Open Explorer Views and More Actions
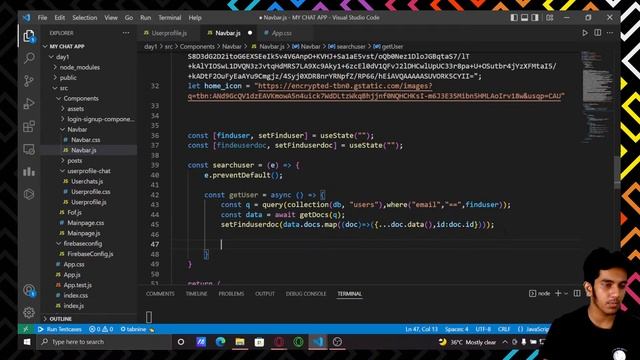The height and width of the screenshot is (360, 640). tap(126, 33)
